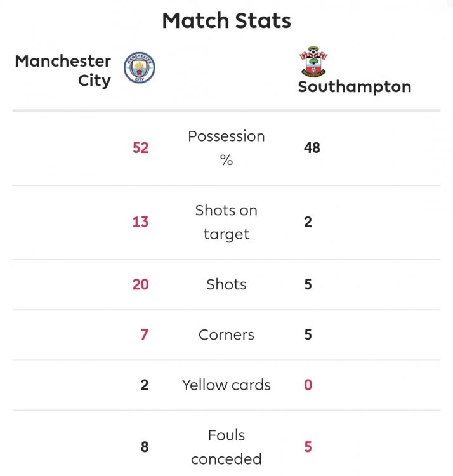Screen dimensions: 453x476
Task: Click the Fouls conceded stat label
Action: (226, 447)
